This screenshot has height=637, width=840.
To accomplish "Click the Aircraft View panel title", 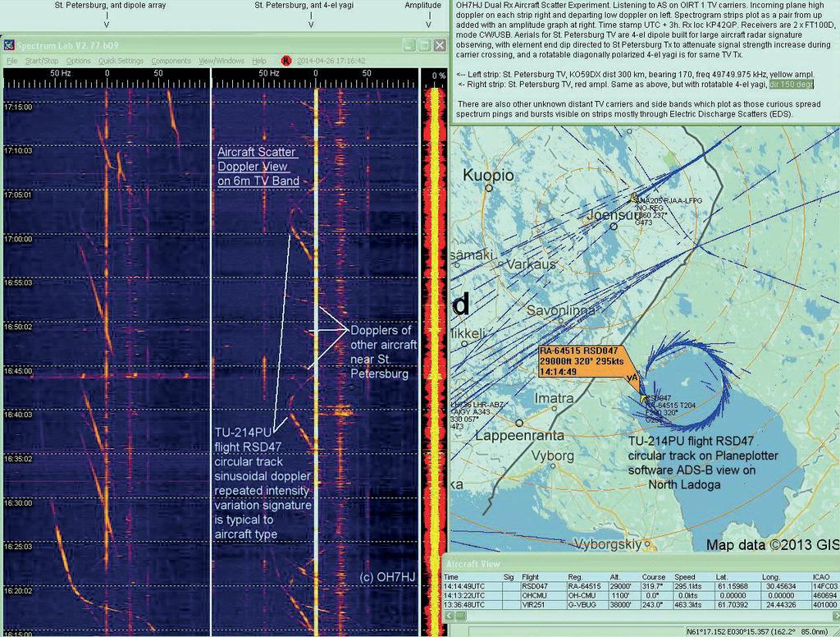I will pos(473,564).
